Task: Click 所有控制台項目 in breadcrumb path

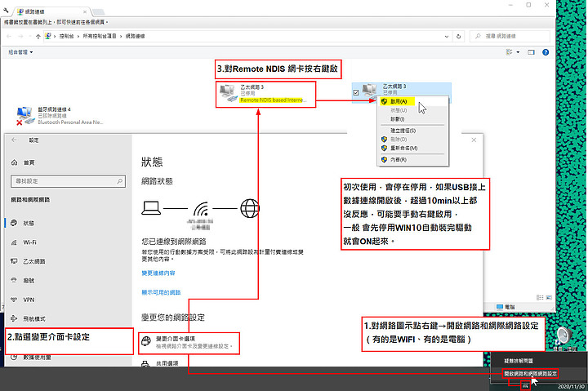Action: click(100, 37)
